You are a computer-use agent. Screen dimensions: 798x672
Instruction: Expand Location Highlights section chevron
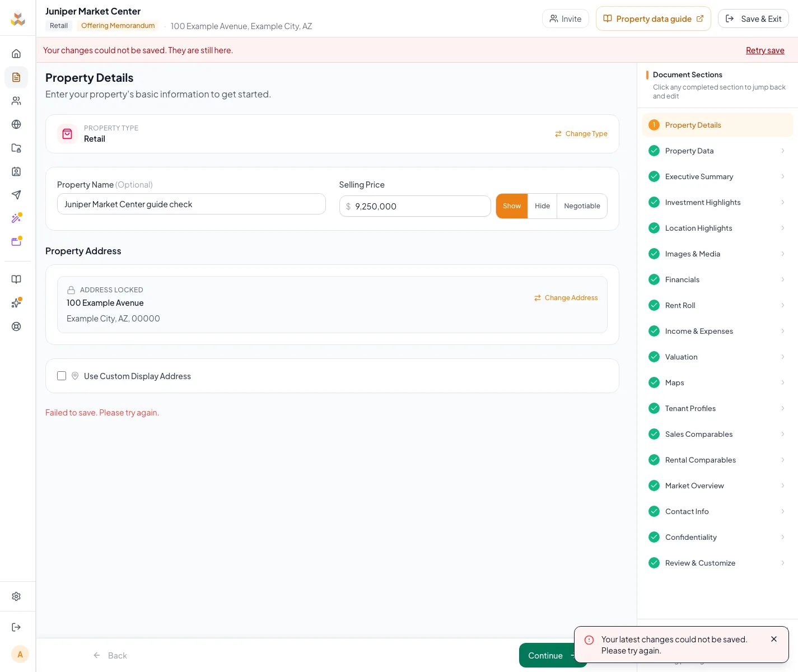point(782,228)
